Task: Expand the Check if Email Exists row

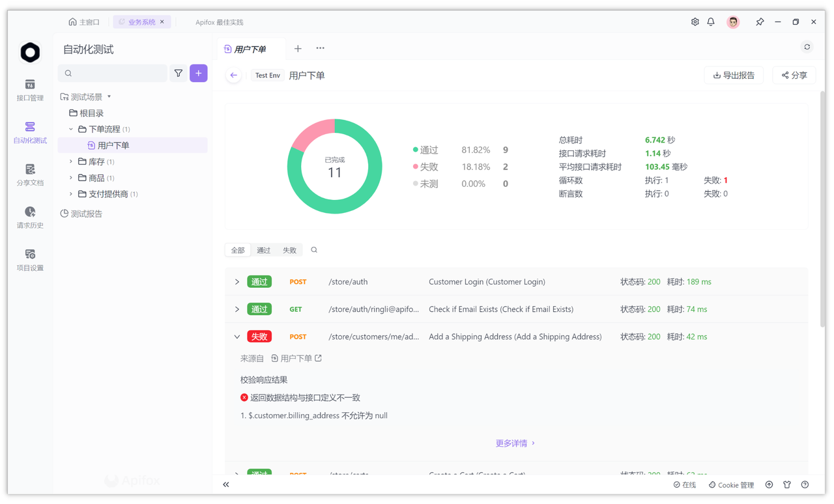Action: [237, 309]
